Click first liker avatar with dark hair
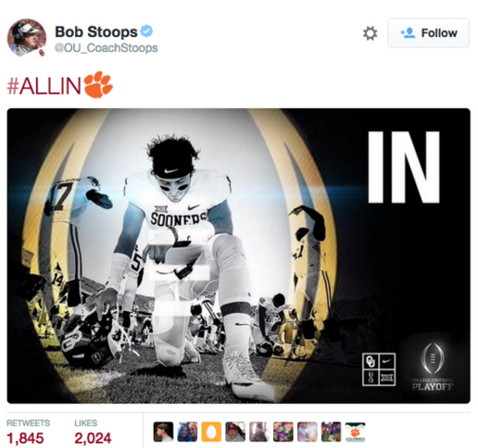The image size is (478, 448). [x=163, y=431]
